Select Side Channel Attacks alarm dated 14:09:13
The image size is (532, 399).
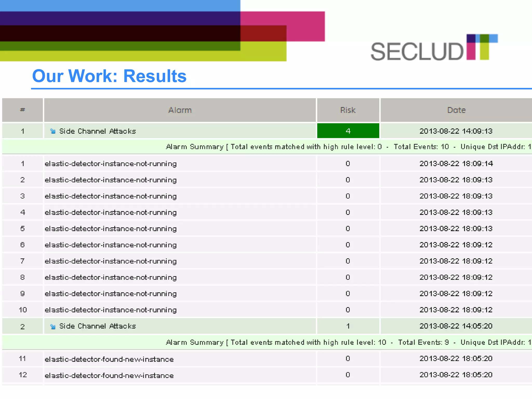[267, 131]
